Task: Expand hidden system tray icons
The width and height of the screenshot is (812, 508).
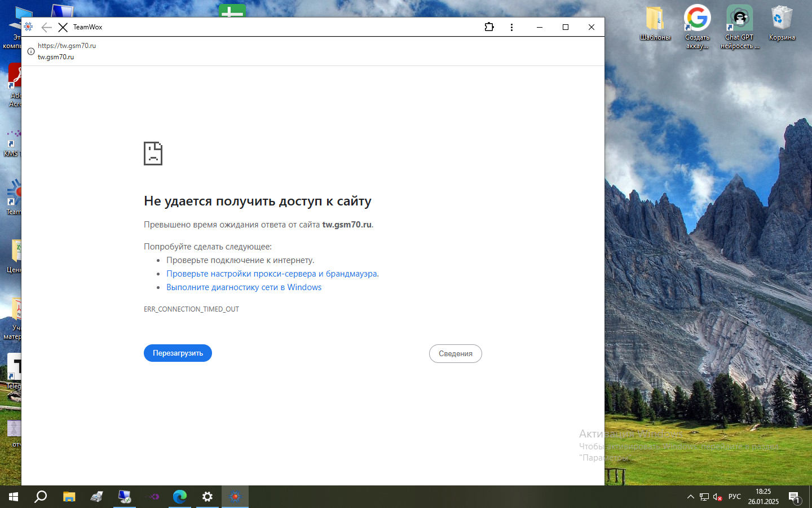Action: tap(690, 497)
